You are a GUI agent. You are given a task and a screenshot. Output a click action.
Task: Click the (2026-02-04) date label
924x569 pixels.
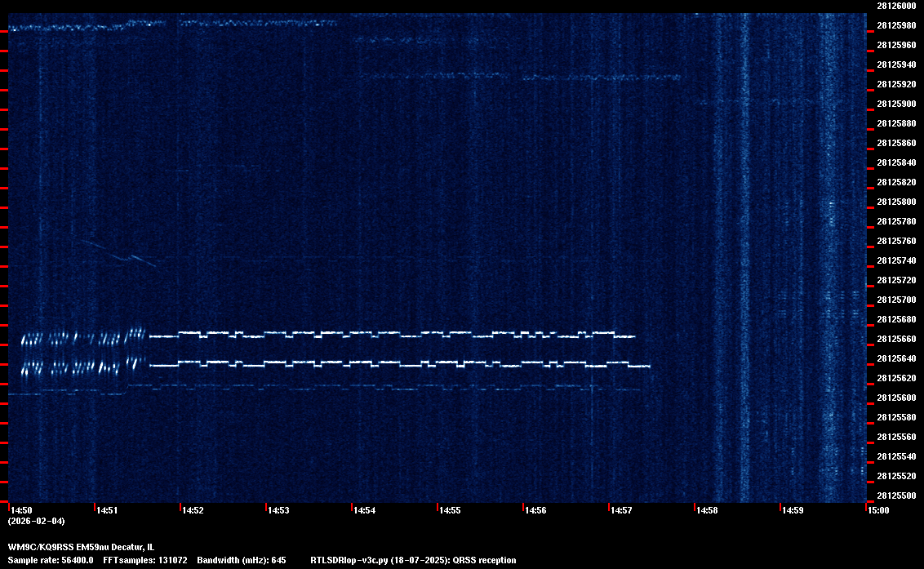point(36,521)
